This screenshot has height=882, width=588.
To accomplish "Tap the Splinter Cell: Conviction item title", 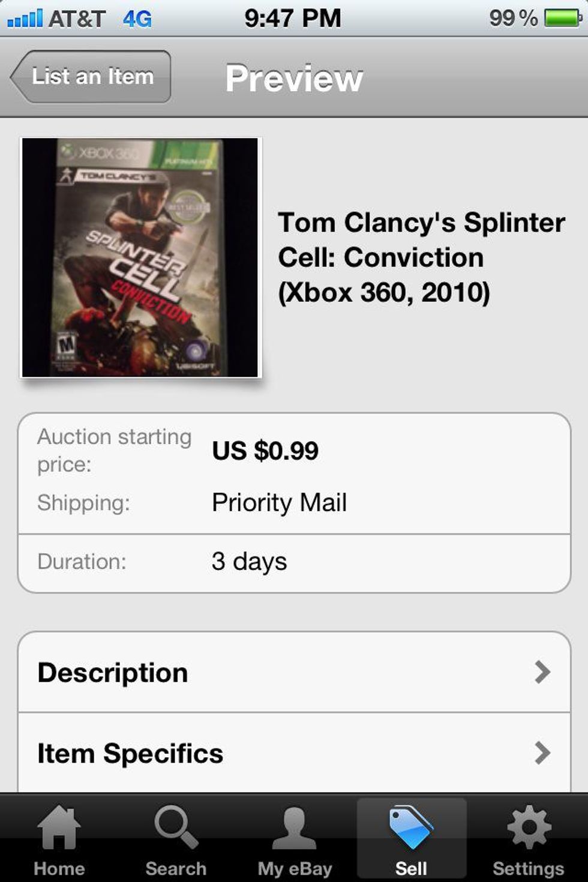I will (421, 257).
